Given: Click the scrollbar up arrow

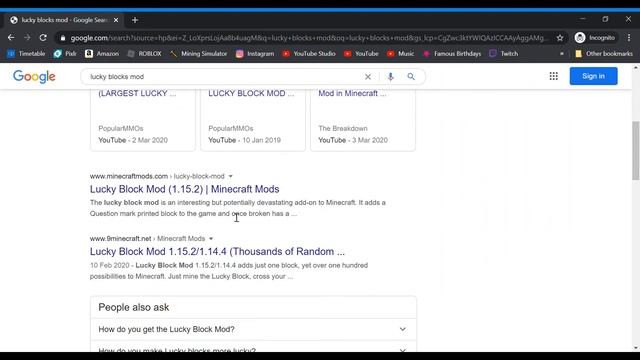Looking at the screenshot, I should 636,67.
